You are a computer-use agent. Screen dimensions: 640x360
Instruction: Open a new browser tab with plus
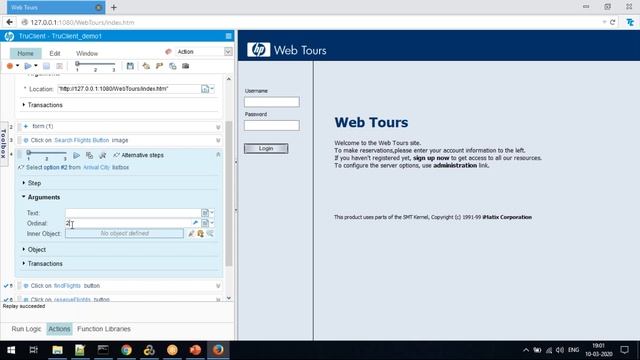click(x=114, y=7)
